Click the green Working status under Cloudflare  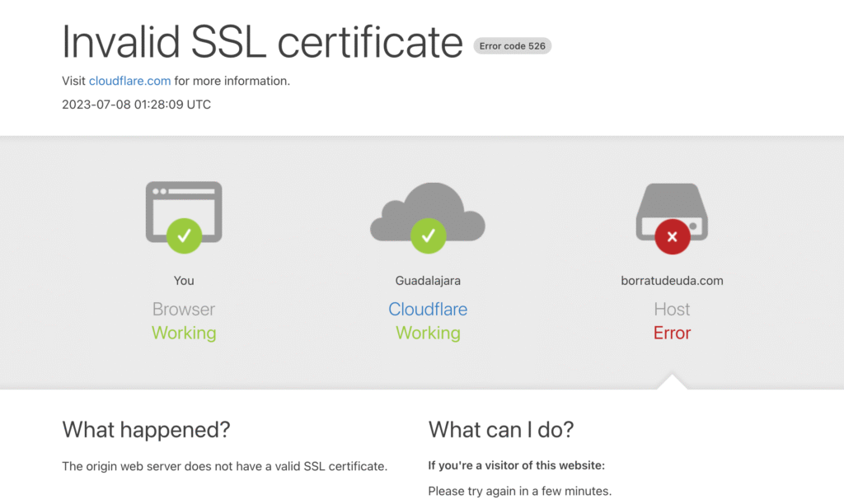click(428, 334)
